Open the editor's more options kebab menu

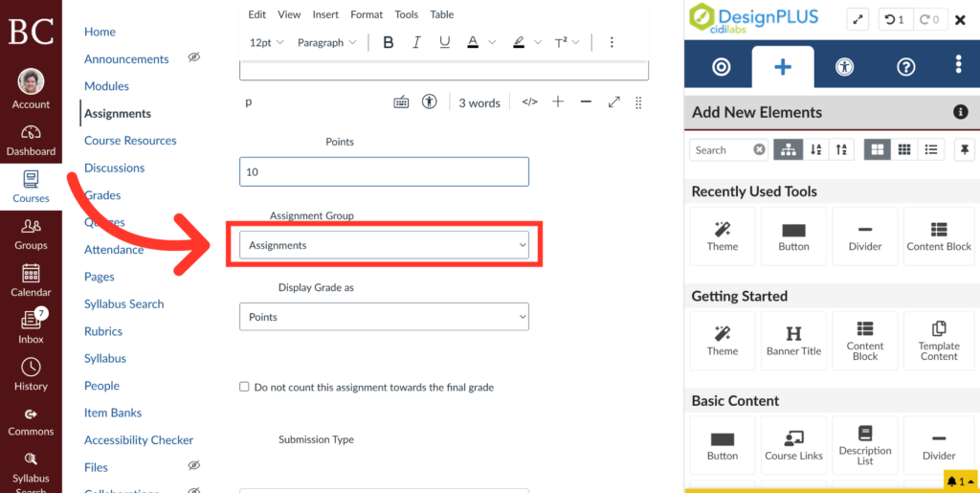click(x=612, y=42)
